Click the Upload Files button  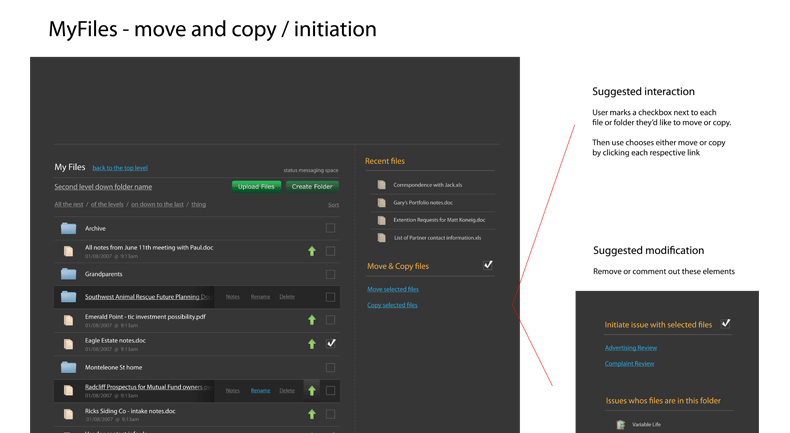click(256, 187)
